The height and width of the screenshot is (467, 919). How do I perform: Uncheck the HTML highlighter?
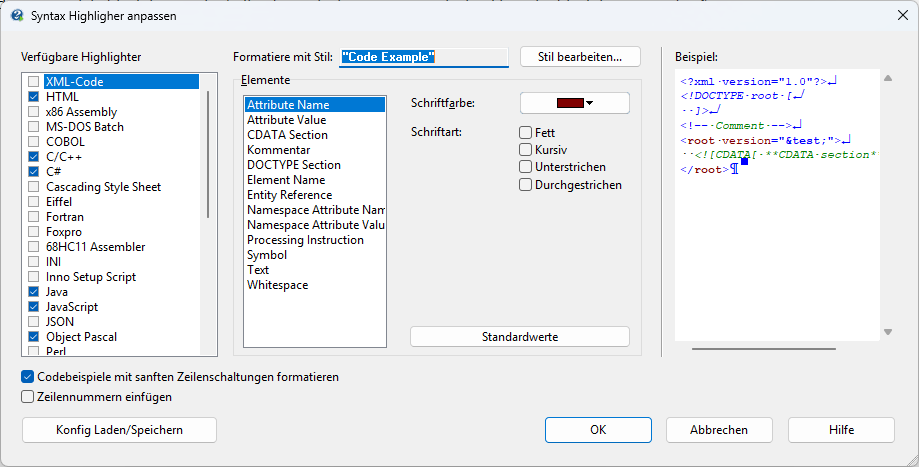34,97
